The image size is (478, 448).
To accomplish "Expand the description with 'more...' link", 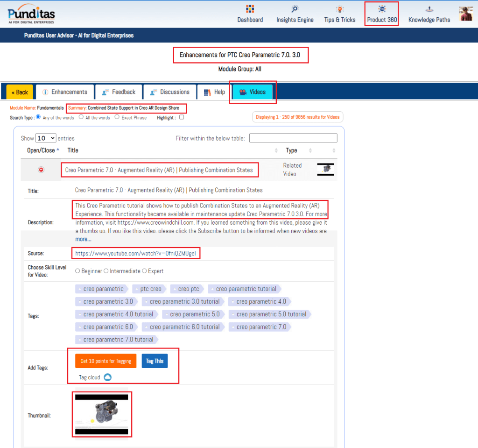I will pyautogui.click(x=83, y=239).
